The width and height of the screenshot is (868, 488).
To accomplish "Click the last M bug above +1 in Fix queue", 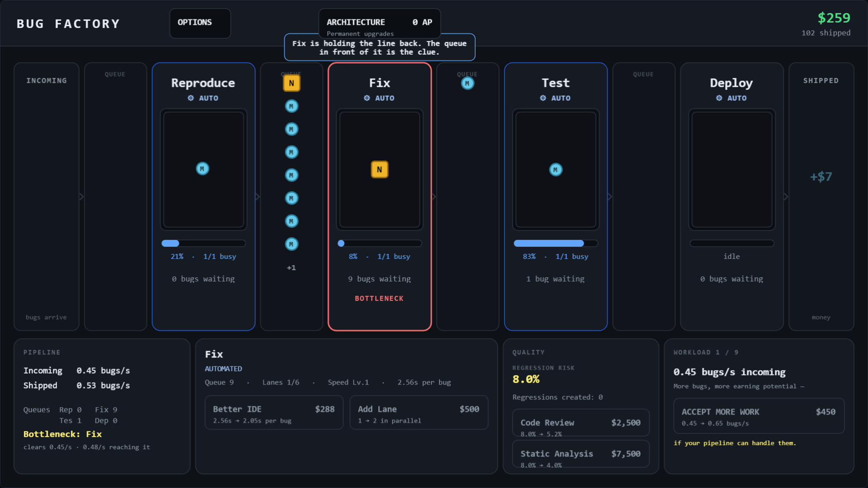I will pyautogui.click(x=292, y=244).
